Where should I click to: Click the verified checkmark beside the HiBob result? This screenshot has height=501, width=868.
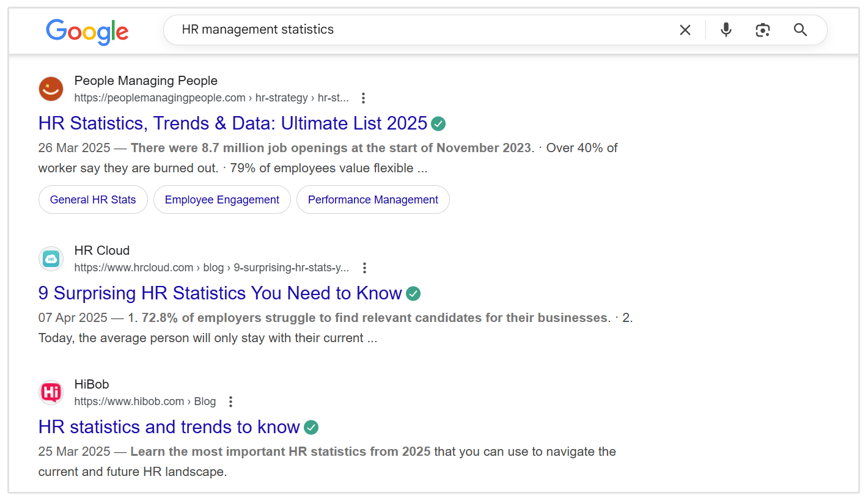pos(311,427)
